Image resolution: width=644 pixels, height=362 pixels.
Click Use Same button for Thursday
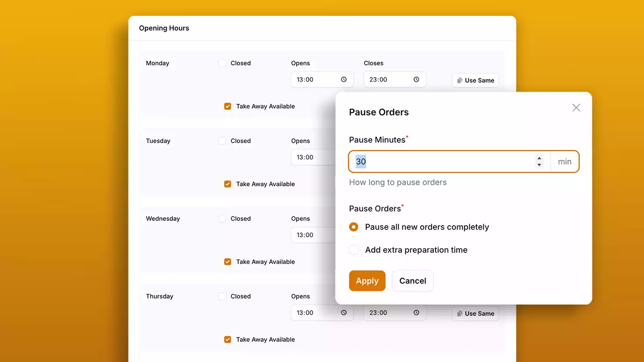pyautogui.click(x=475, y=314)
